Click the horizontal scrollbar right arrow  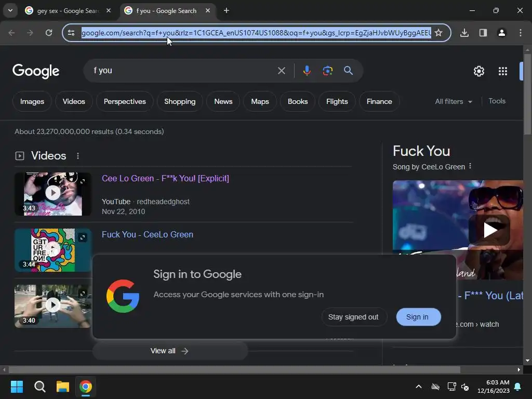click(519, 369)
